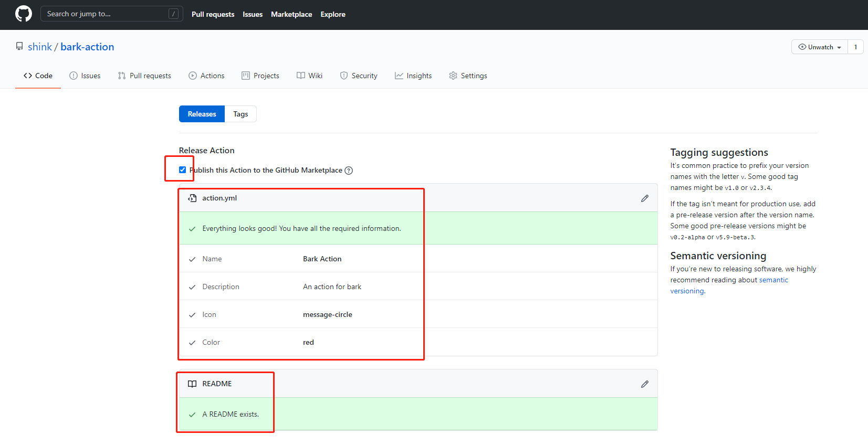
Task: Click the 'red' color value
Action: [308, 342]
